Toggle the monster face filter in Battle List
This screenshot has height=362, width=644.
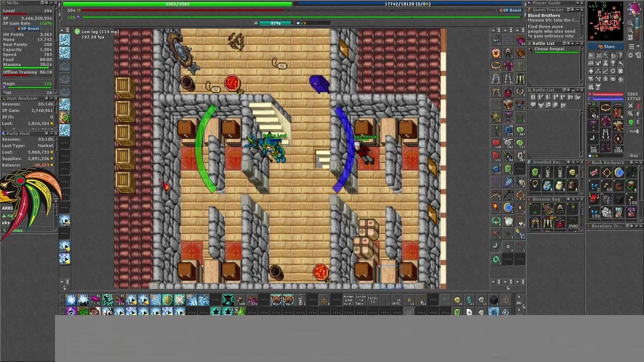coord(541,105)
